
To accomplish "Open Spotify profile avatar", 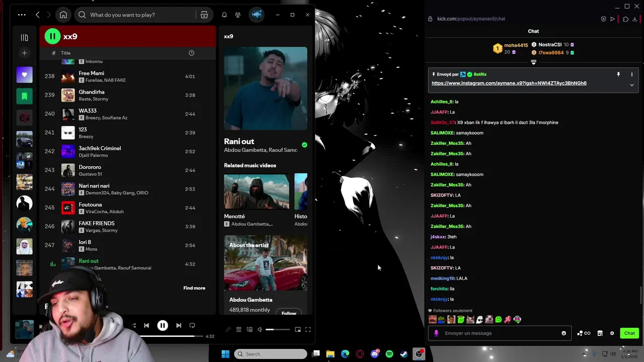I will [257, 15].
